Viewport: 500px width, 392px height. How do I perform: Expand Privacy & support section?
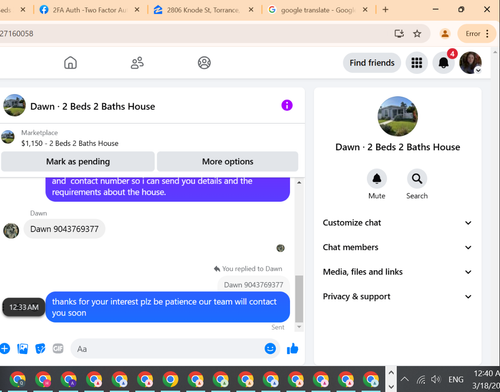[x=397, y=297]
